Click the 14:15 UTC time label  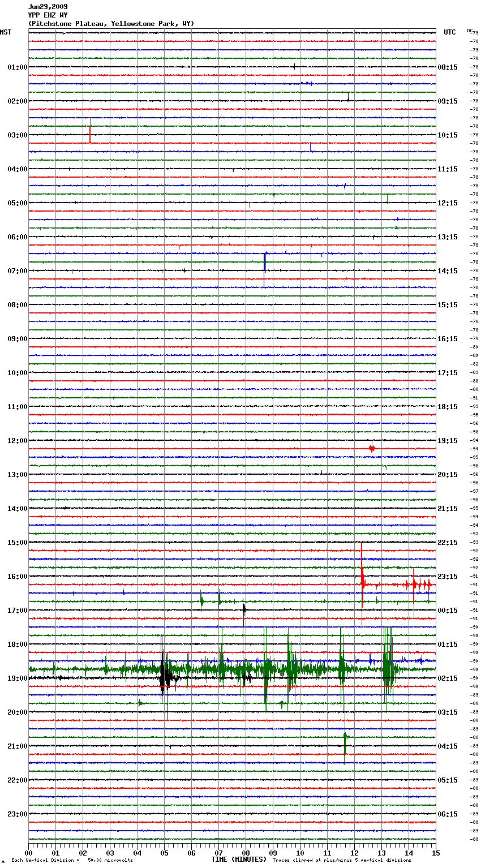coord(448,271)
